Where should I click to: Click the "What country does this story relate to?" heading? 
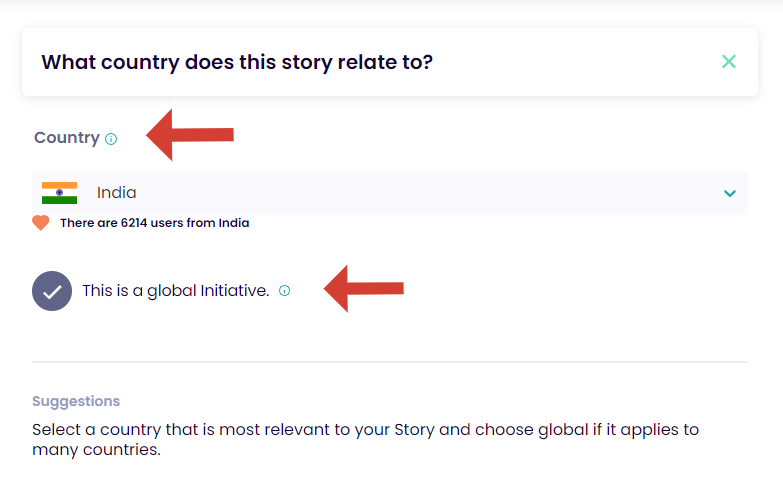point(237,62)
